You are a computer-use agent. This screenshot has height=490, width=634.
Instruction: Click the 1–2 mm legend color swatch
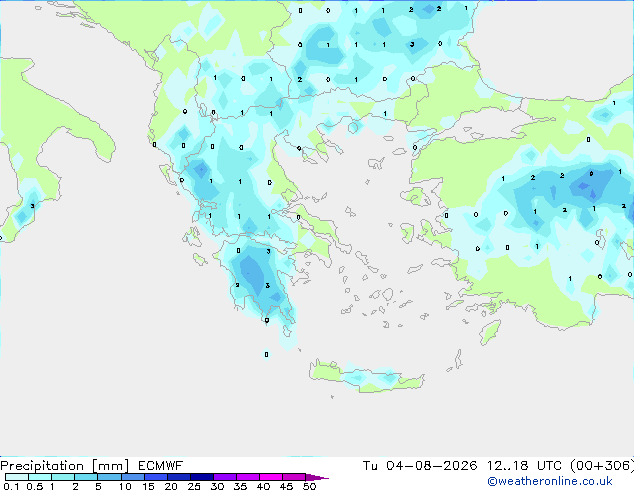[63, 477]
